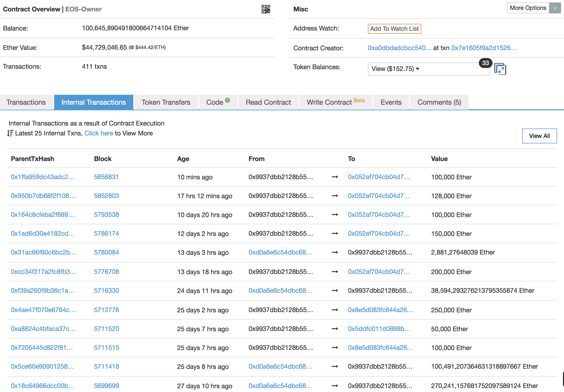Open parent tx 0x5ce60e90901258

click(x=42, y=366)
